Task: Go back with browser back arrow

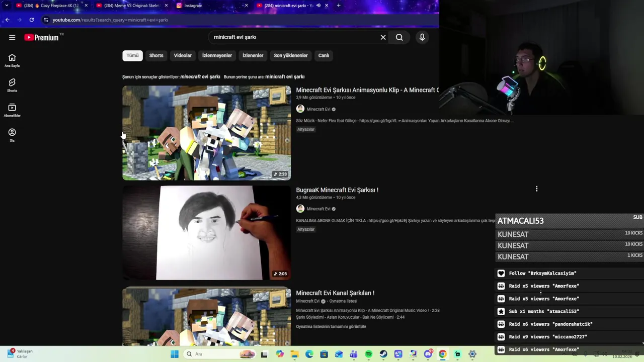Action: 7,20
